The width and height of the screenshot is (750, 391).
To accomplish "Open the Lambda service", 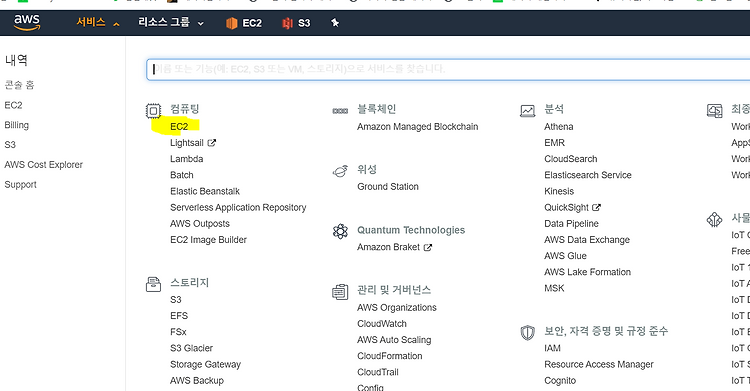I will (187, 159).
